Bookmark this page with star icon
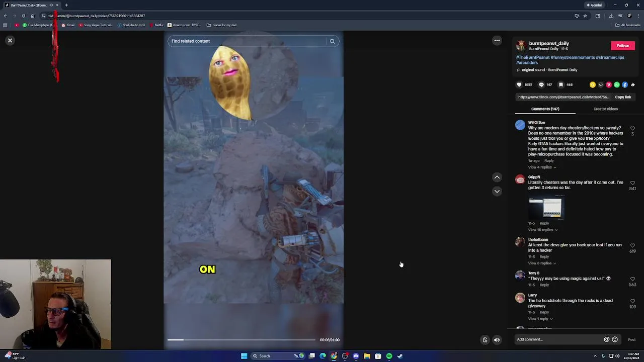This screenshot has height=362, width=644. point(585,16)
